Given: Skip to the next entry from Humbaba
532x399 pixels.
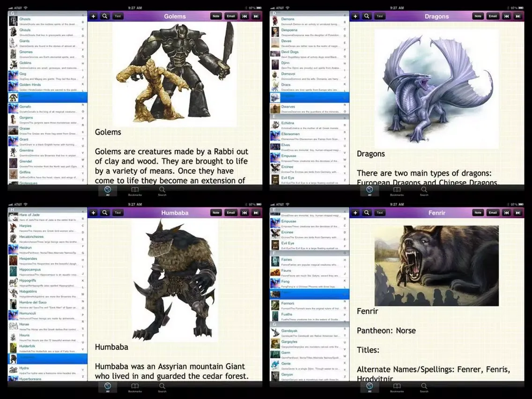Looking at the screenshot, I should click(x=256, y=213).
